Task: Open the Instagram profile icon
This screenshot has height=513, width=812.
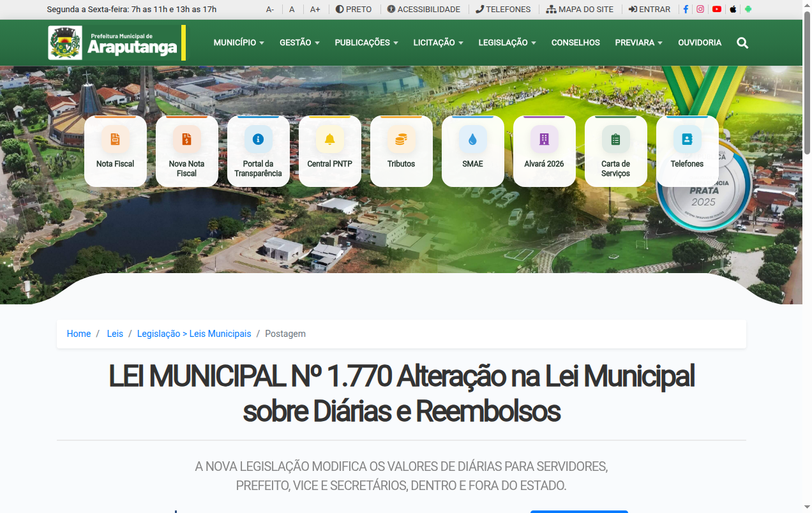Action: (700, 10)
